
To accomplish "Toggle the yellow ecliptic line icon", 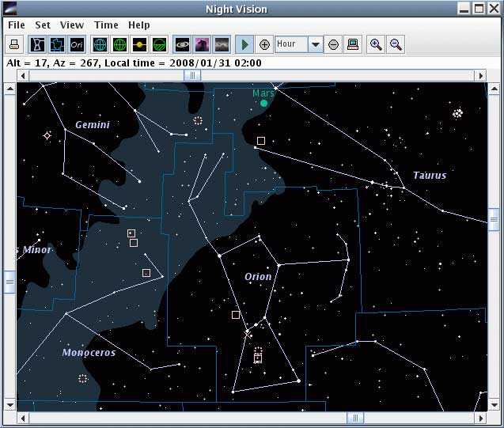I will 139,44.
